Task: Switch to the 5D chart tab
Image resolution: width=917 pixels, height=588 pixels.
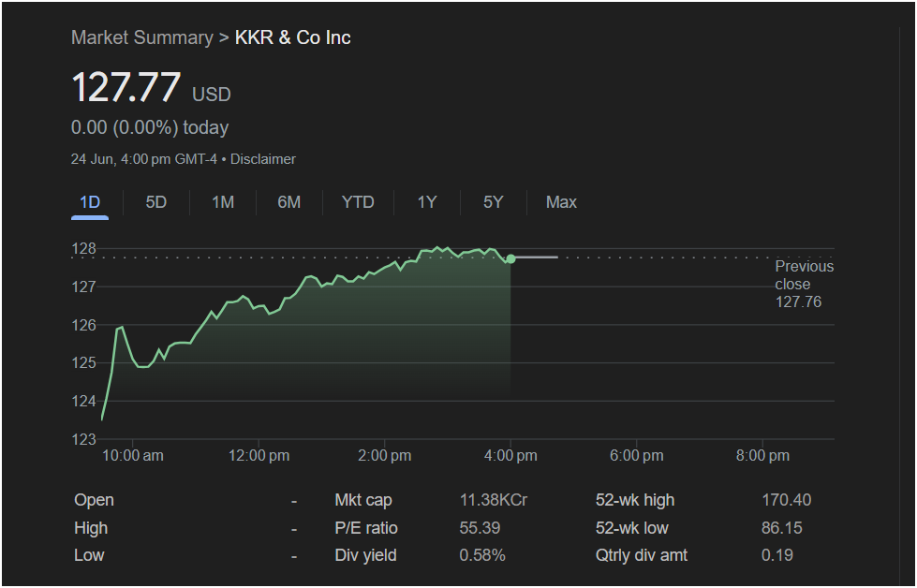Action: [x=156, y=202]
